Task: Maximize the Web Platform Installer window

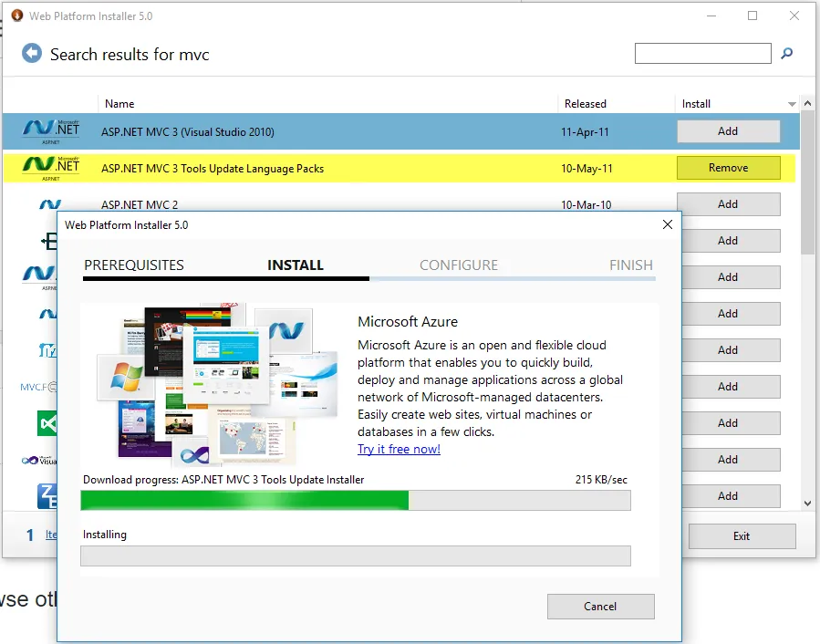Action: [752, 16]
